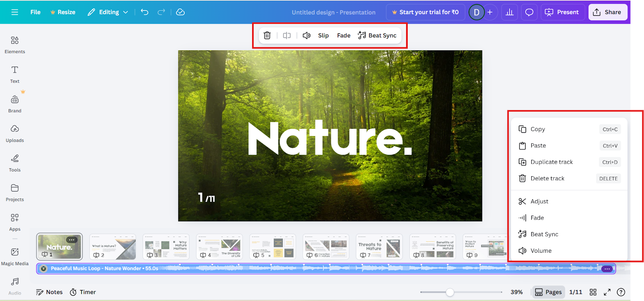This screenshot has height=301, width=644.
Task: Switch to grid view of pages
Action: tap(593, 292)
